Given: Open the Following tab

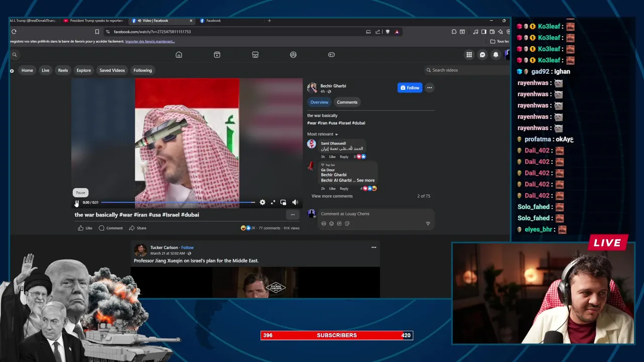Looking at the screenshot, I should (142, 70).
